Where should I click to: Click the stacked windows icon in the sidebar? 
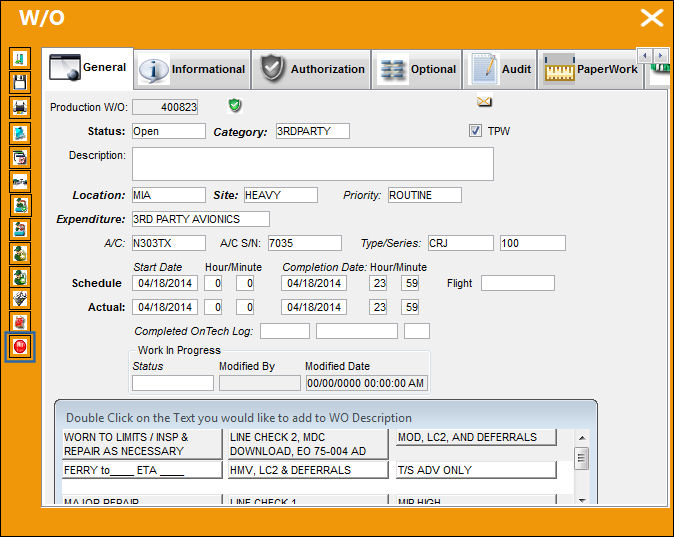click(x=20, y=157)
